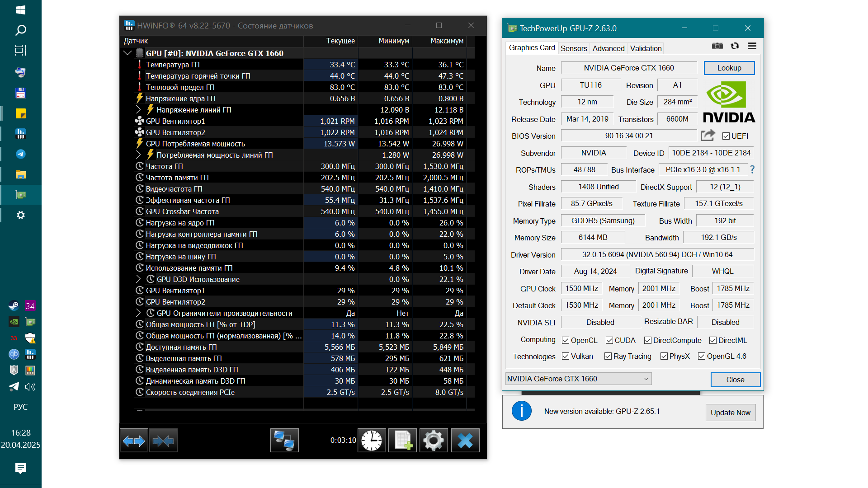Click the Bus Interface question mark

752,169
